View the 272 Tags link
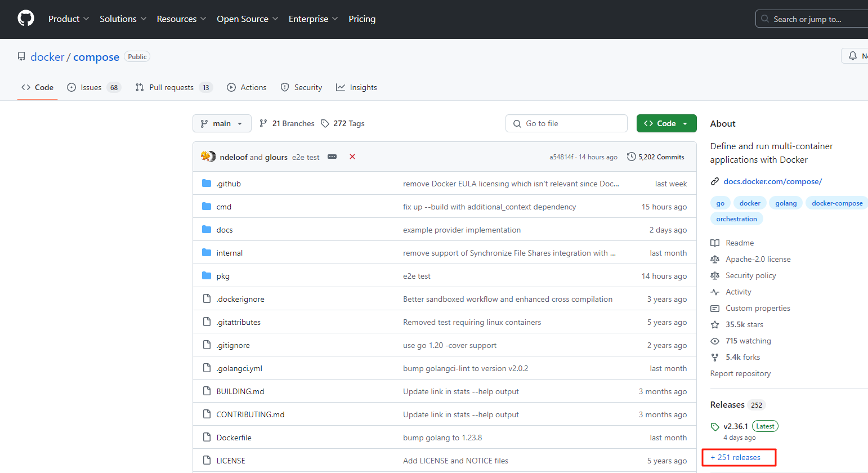Screen dimensions: 868x473 [x=343, y=123]
